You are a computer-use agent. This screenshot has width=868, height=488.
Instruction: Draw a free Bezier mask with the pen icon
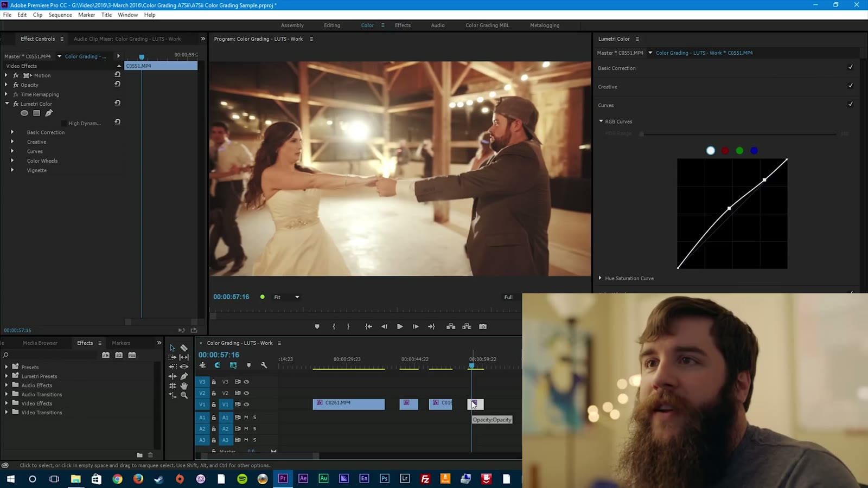click(49, 113)
